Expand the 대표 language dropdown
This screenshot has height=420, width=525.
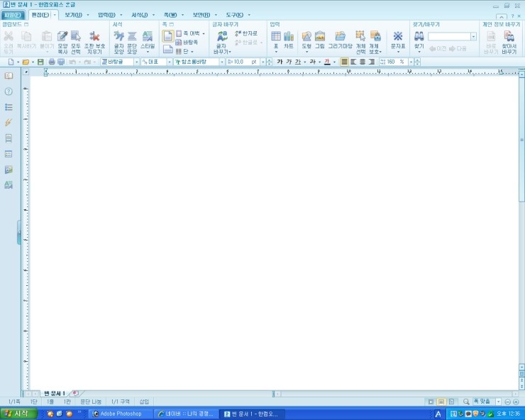coord(169,62)
